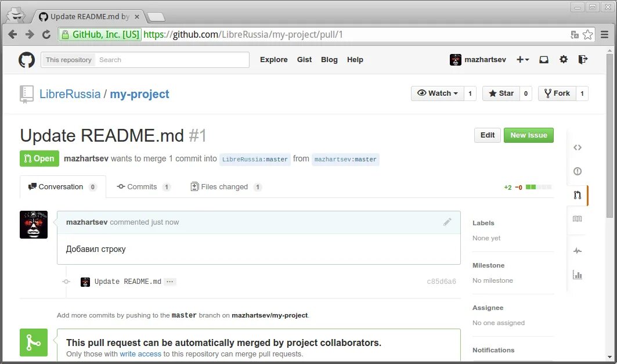Open Help in top navigation

click(x=355, y=60)
